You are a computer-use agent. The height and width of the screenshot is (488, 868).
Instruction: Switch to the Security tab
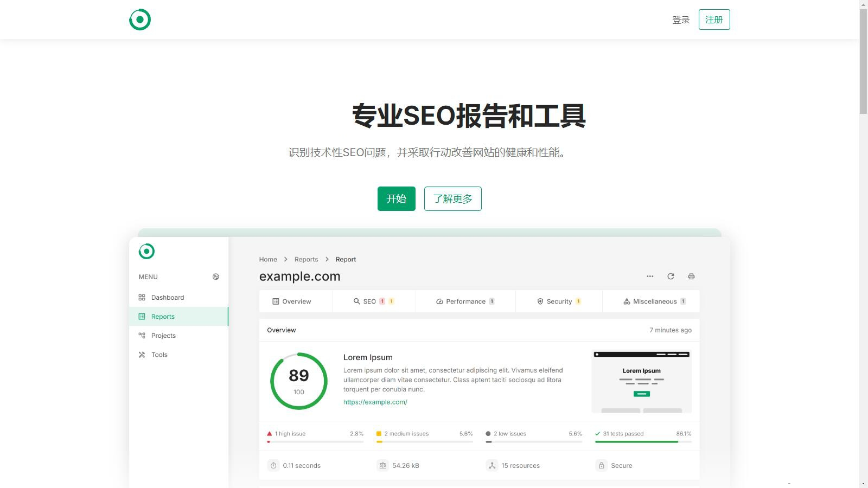559,301
